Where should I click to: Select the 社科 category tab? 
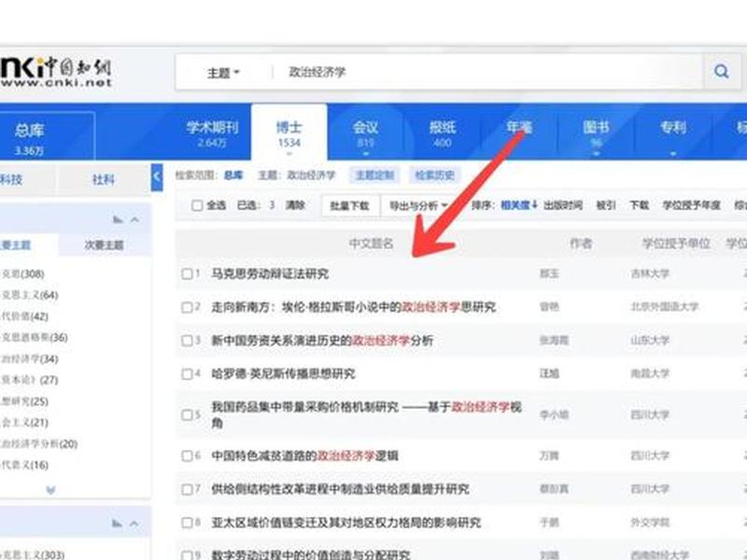coord(104,179)
